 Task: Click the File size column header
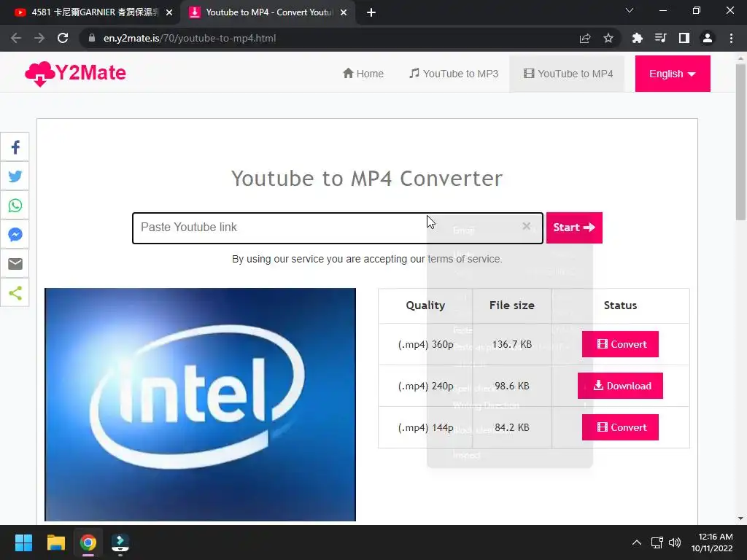512,306
